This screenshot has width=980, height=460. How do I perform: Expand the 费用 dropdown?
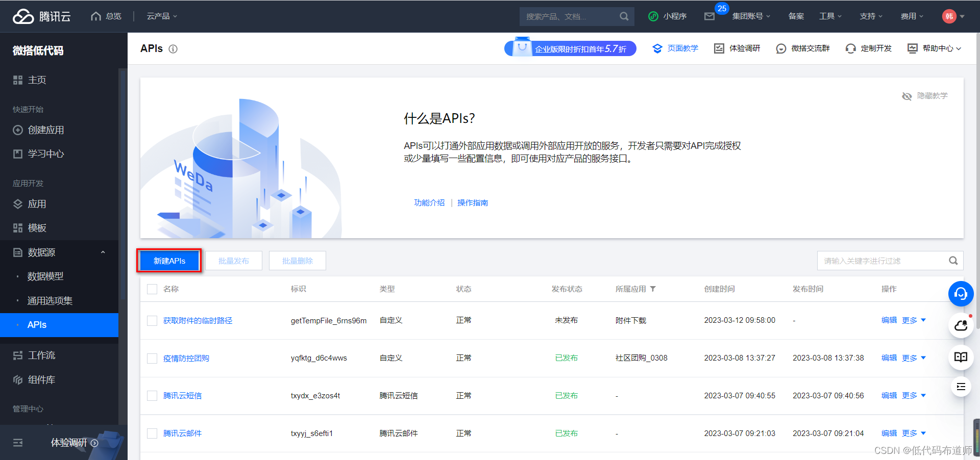click(912, 16)
